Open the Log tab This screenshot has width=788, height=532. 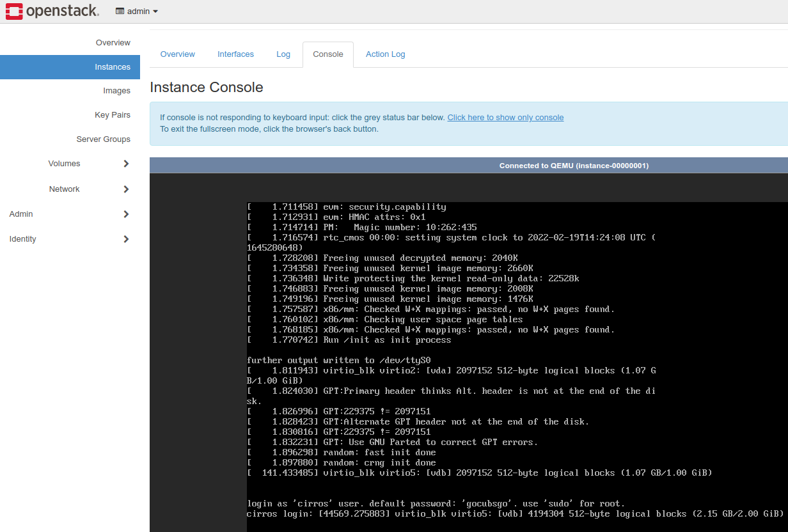pyautogui.click(x=283, y=54)
